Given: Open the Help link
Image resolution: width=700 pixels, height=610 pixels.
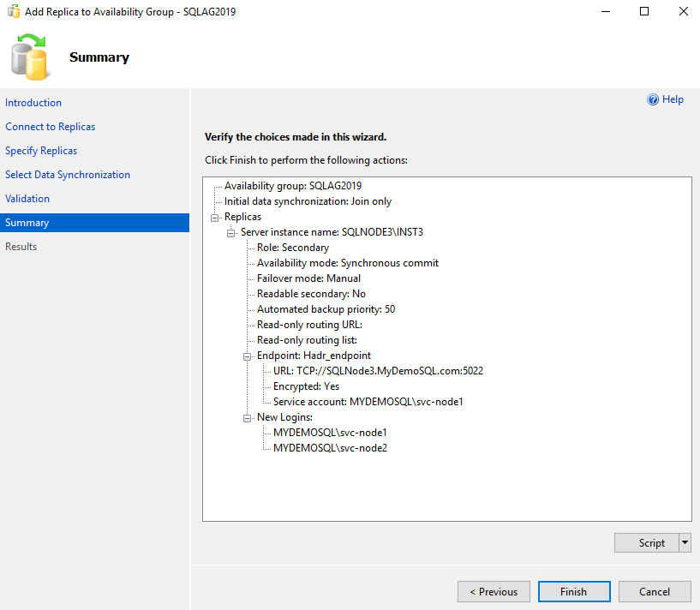Looking at the screenshot, I should tap(673, 99).
